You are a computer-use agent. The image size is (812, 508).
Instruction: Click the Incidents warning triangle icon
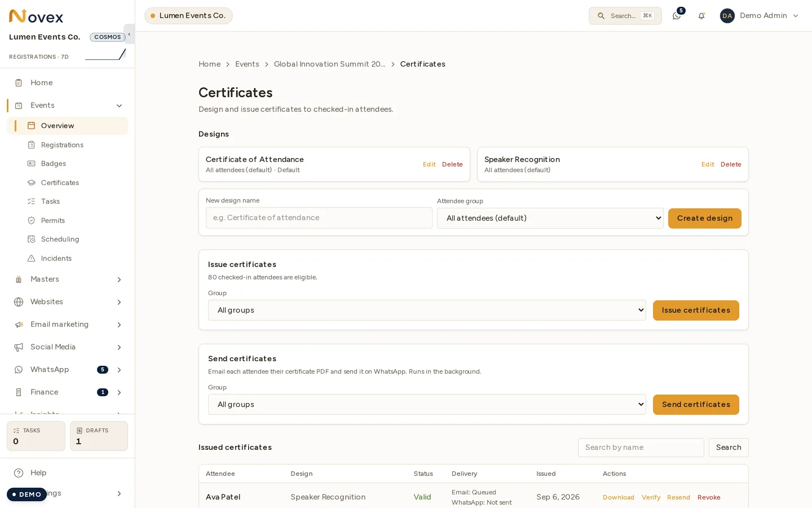pos(32,259)
